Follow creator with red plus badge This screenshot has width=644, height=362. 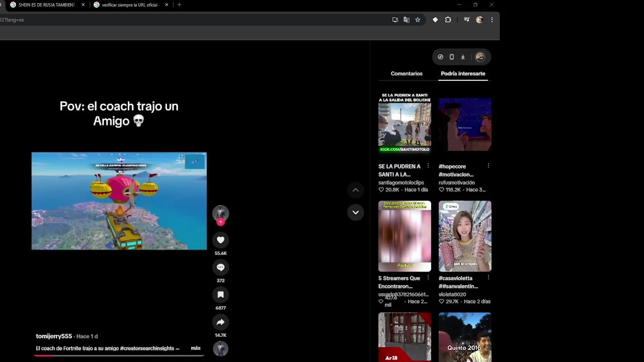pyautogui.click(x=220, y=222)
